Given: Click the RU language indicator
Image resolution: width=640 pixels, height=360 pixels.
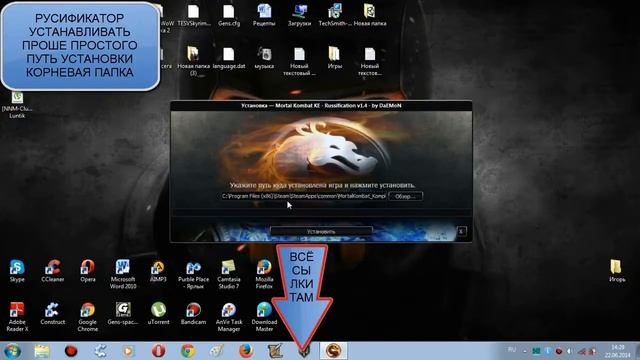Looking at the screenshot, I should [512, 350].
